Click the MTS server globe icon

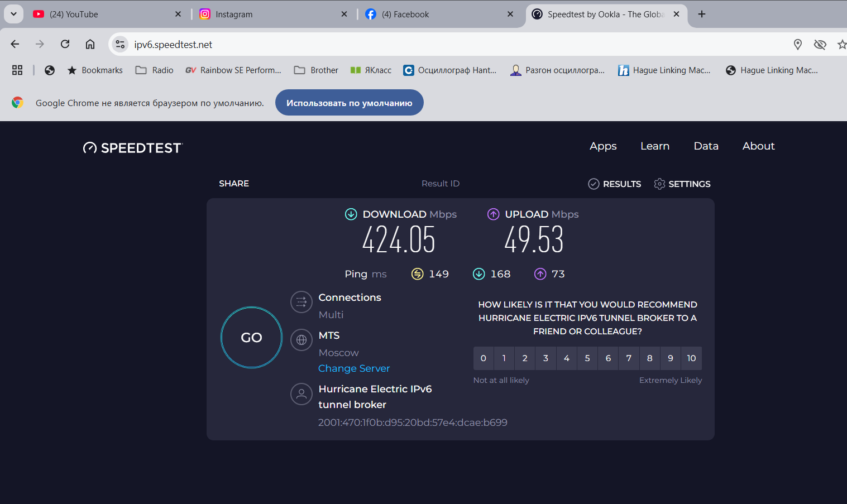point(302,340)
